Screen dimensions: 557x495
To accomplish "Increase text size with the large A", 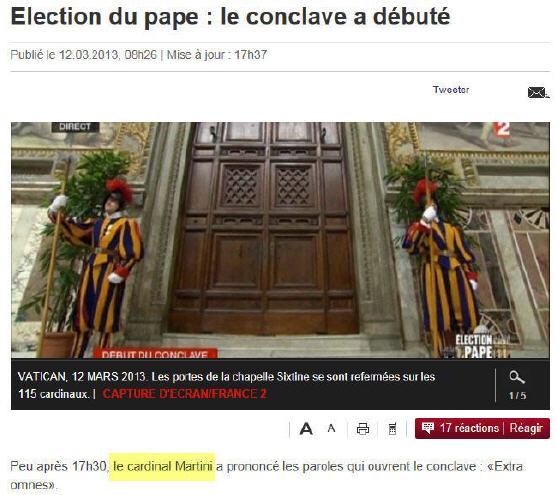I will coord(306,429).
